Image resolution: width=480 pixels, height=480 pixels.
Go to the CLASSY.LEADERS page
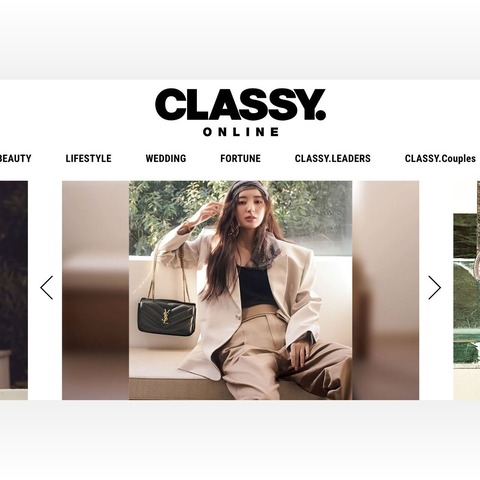[x=333, y=158]
